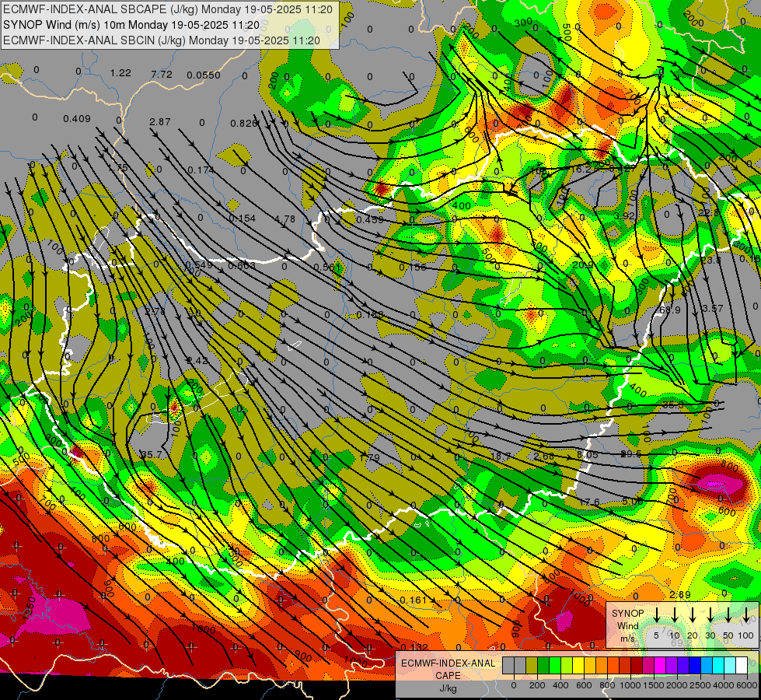
Task: Click the 3.57 value on the map
Action: [x=713, y=309]
